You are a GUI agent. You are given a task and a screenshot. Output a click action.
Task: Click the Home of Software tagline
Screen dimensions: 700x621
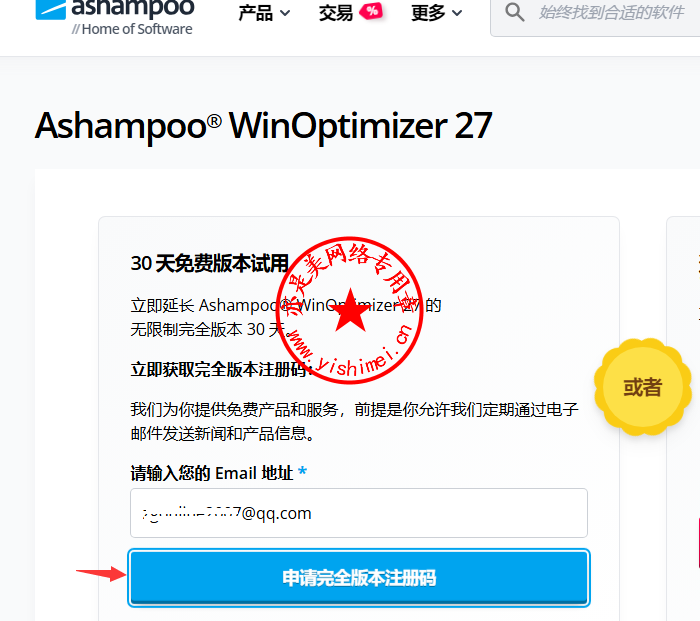(x=132, y=29)
